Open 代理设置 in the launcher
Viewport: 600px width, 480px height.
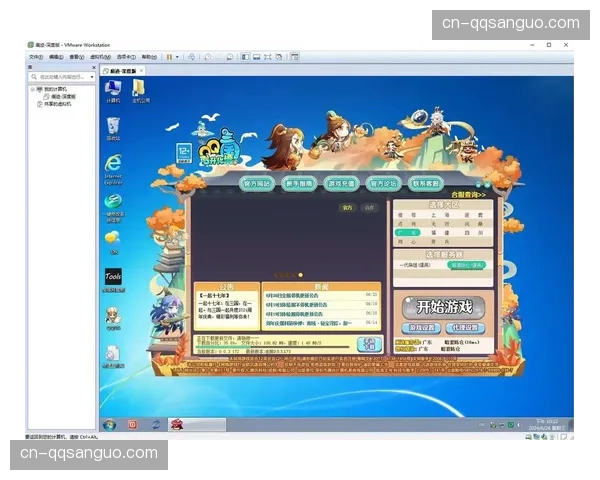click(465, 328)
